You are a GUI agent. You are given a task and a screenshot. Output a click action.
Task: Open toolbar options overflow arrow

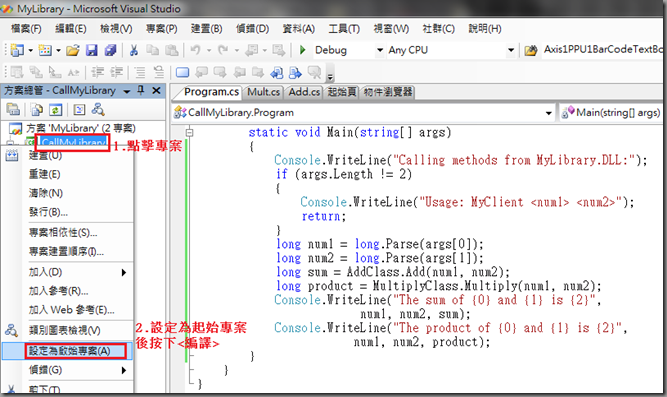point(330,77)
